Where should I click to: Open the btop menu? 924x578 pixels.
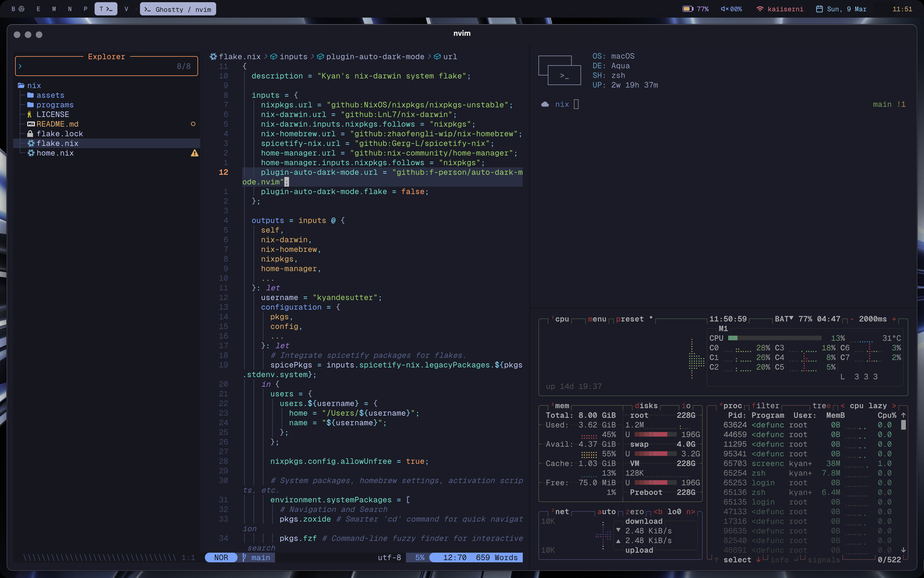pos(597,319)
